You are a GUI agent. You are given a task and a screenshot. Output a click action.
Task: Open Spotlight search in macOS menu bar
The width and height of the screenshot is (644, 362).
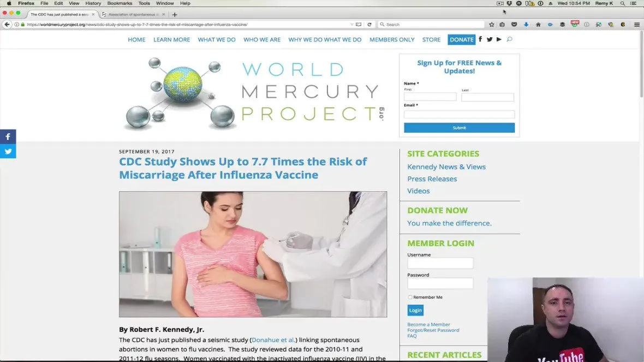pyautogui.click(x=623, y=3)
